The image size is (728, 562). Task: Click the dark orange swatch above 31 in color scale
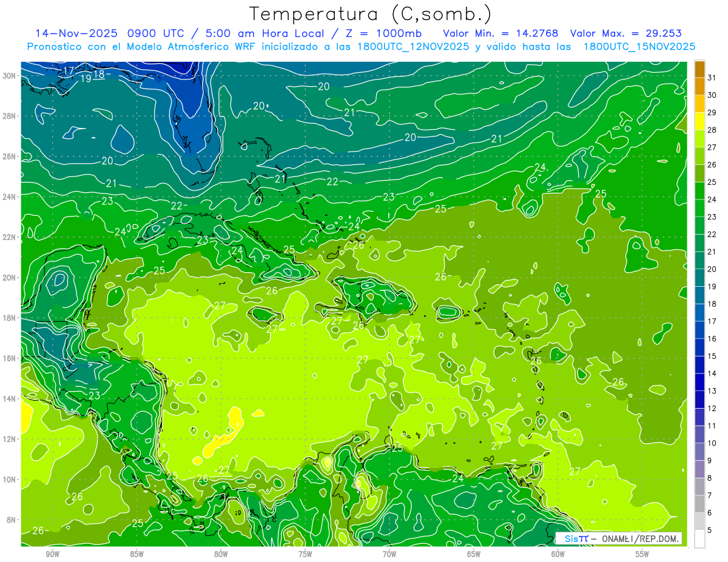(x=699, y=69)
